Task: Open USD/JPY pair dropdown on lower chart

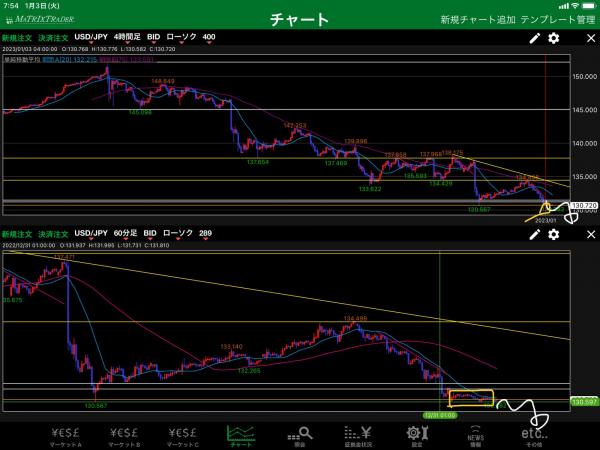Action: click(x=91, y=234)
